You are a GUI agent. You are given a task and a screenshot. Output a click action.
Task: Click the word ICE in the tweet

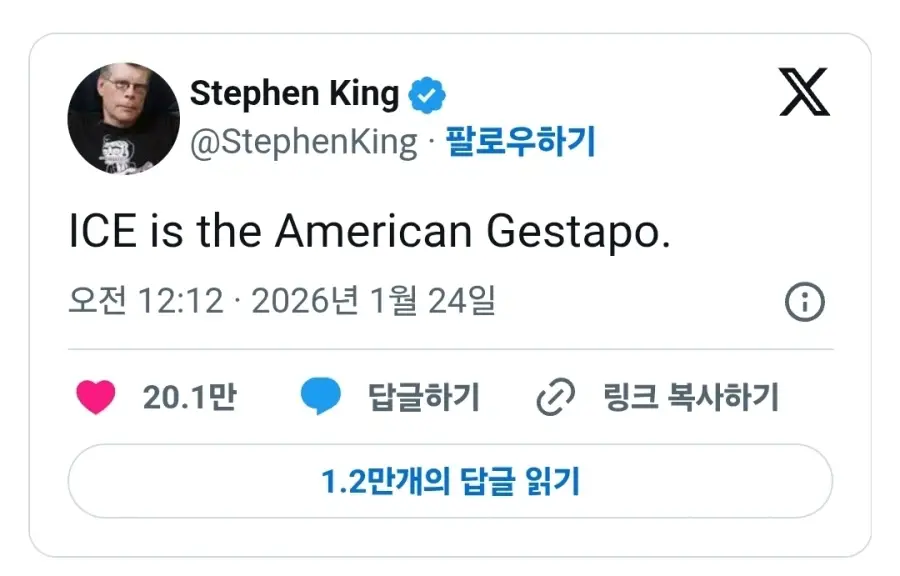tap(103, 232)
